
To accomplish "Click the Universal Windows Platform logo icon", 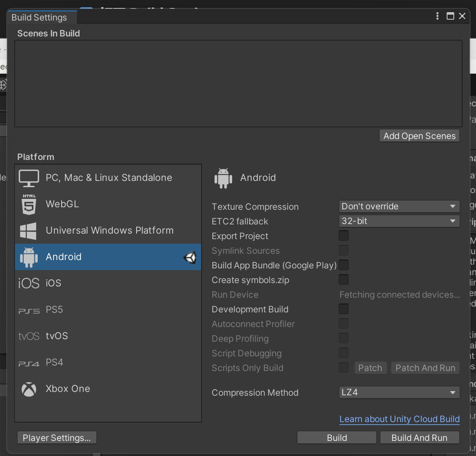I will (29, 231).
